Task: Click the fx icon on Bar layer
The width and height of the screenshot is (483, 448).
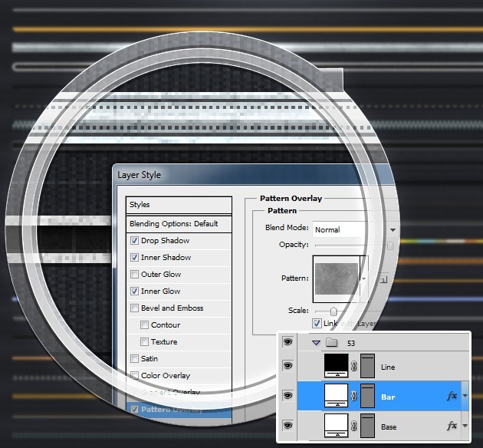Action: (452, 396)
